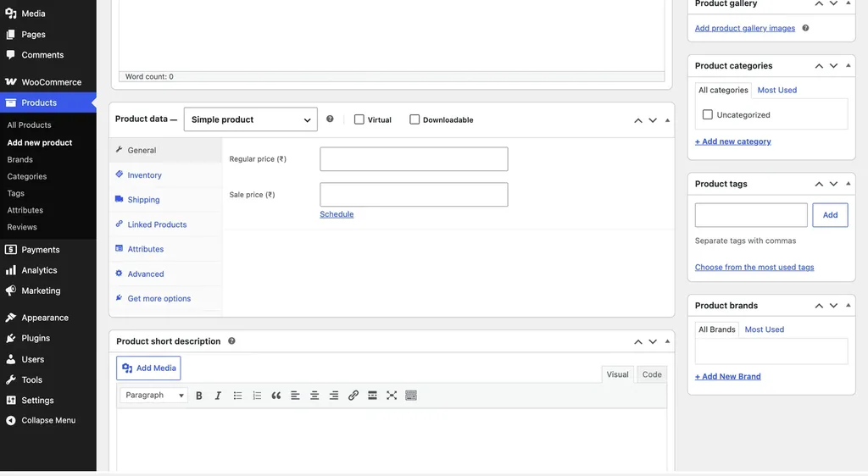Switch editor to Code tab
The width and height of the screenshot is (868, 476).
[652, 374]
